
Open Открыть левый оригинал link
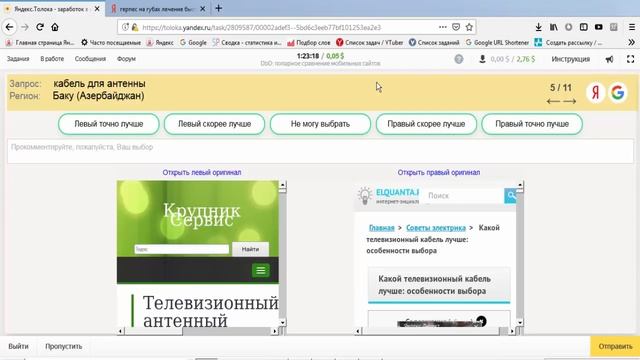tap(202, 172)
